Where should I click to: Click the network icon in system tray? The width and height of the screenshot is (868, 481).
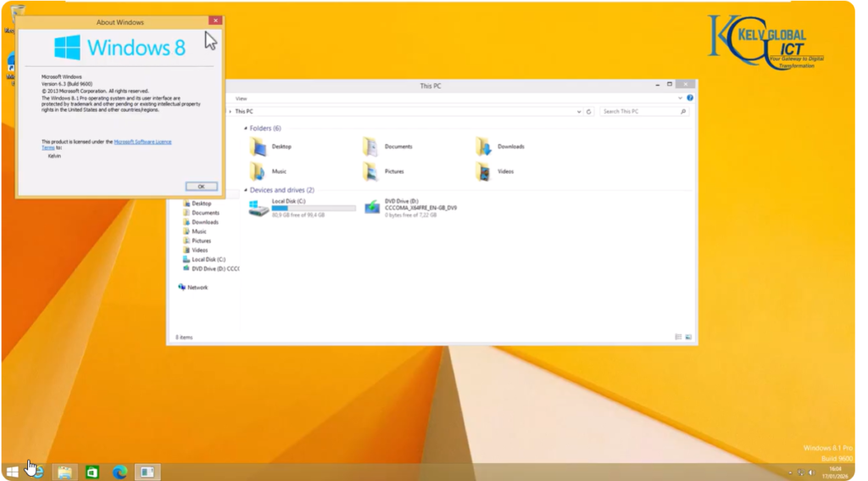(x=800, y=473)
